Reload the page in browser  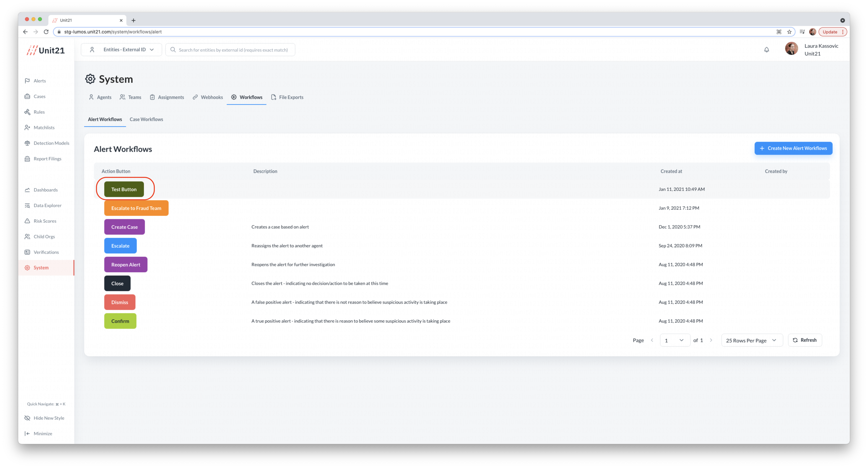point(46,32)
